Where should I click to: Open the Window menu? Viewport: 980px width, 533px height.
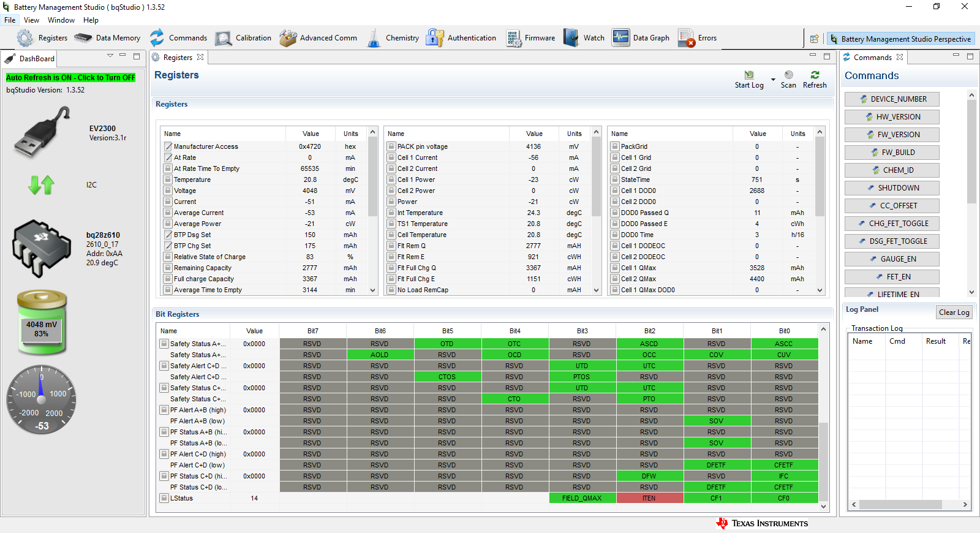point(61,20)
